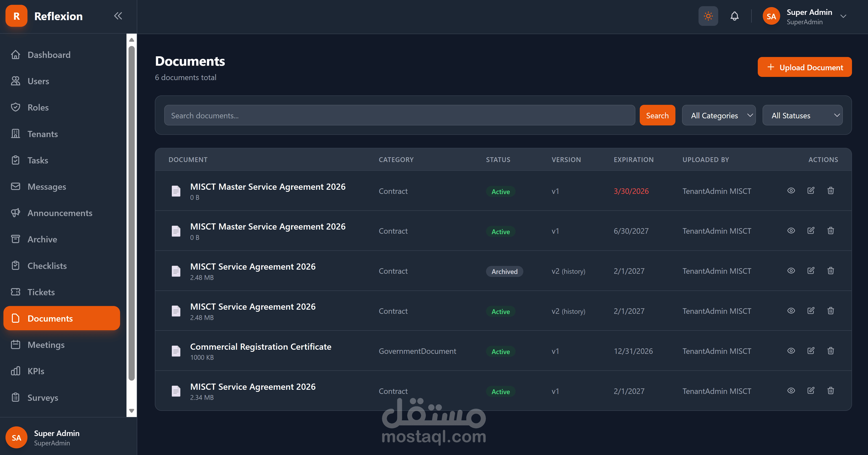This screenshot has height=455, width=868.
Task: View the document expiring 3/30/2026
Action: [x=791, y=191]
